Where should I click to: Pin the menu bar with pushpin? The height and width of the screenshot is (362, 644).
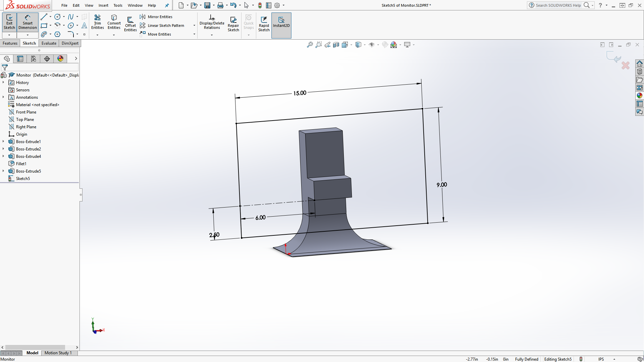[x=167, y=5]
